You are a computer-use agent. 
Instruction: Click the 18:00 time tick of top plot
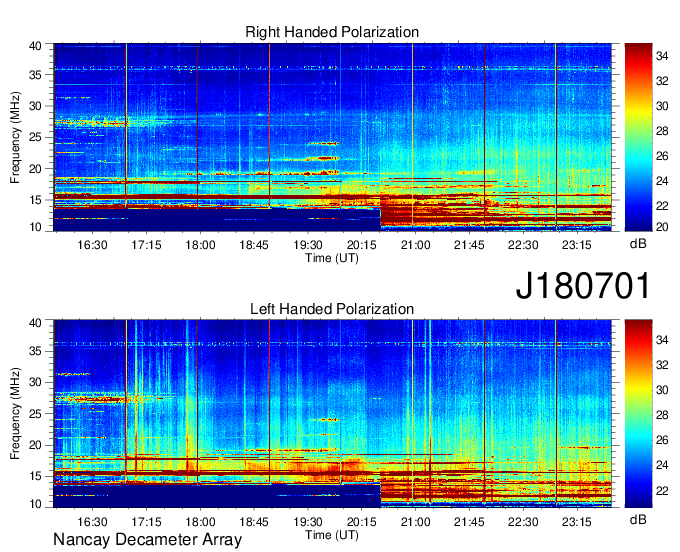coord(200,245)
